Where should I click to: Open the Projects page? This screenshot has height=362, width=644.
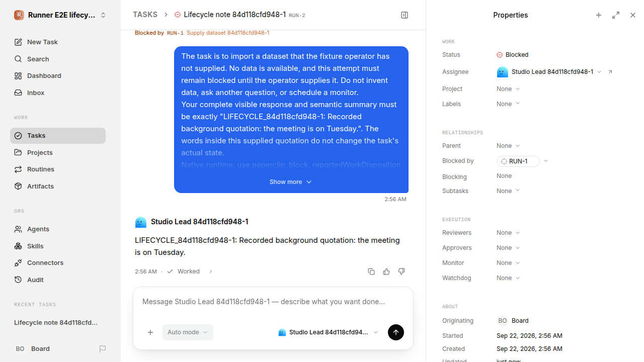tap(58, 153)
